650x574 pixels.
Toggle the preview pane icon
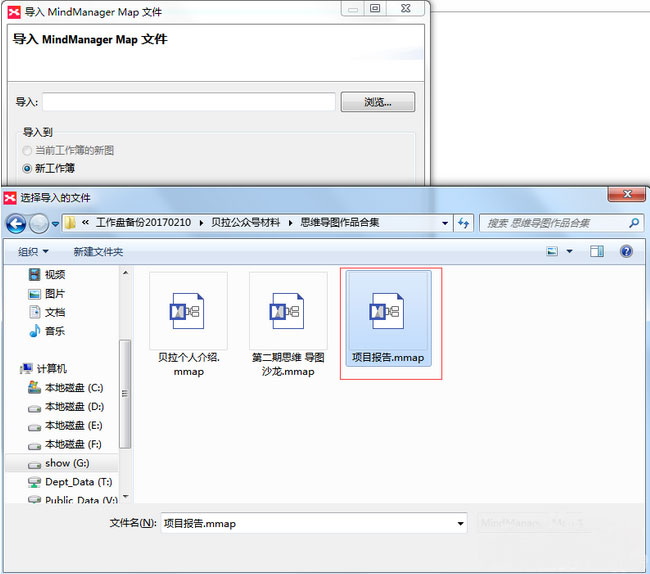click(597, 251)
